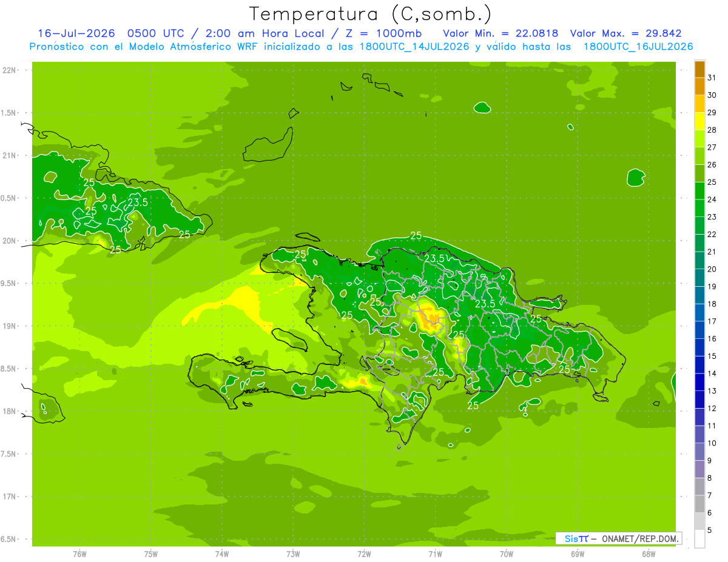Click the gray 7 legend color swatch

pyautogui.click(x=699, y=486)
